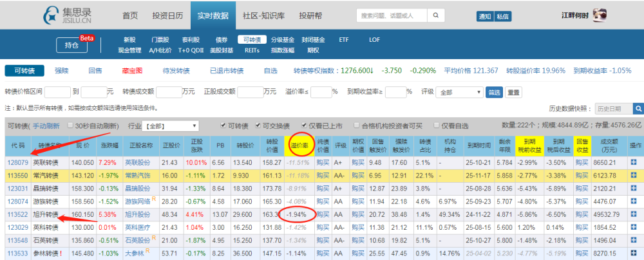644x260 pixels.
Task: Click the history date search icon
Action: click(x=638, y=109)
